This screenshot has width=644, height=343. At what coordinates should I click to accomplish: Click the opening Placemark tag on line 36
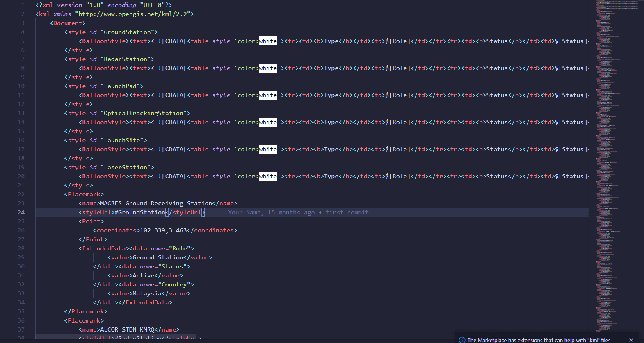(x=84, y=320)
